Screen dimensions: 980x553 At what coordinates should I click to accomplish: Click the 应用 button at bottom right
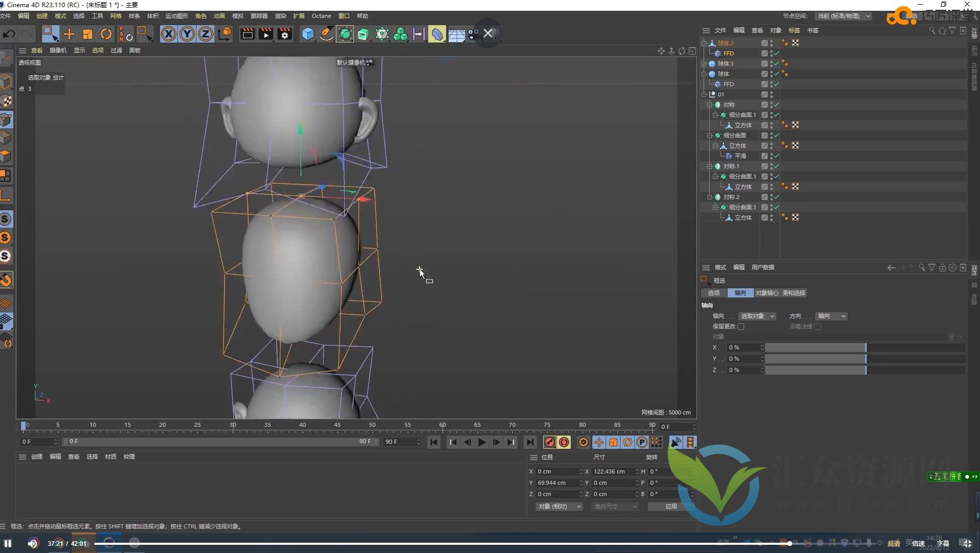coord(670,506)
